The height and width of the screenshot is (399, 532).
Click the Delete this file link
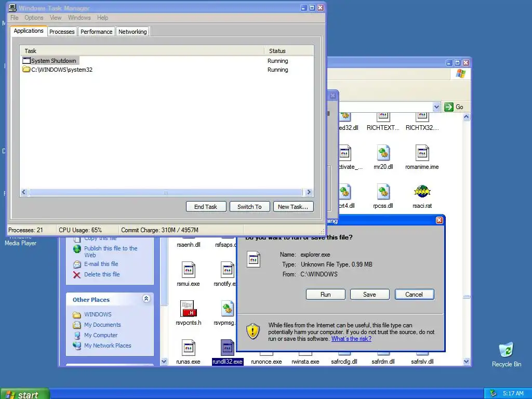(102, 274)
